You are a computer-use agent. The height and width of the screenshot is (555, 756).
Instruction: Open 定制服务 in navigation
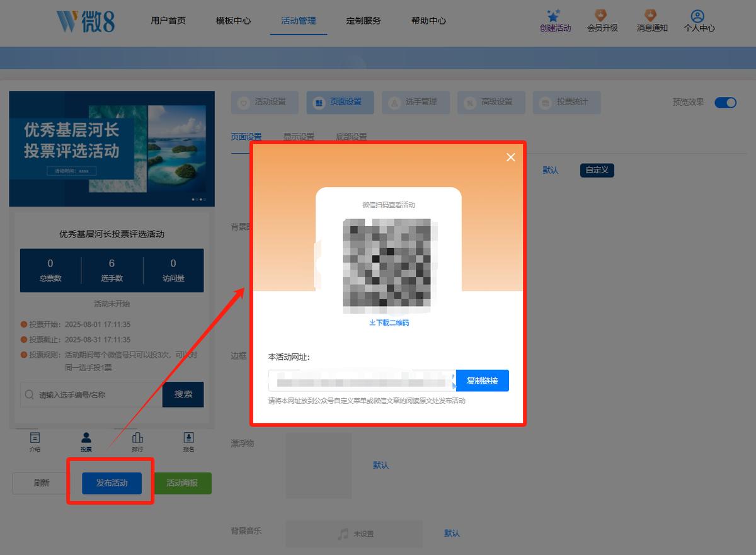click(x=364, y=21)
